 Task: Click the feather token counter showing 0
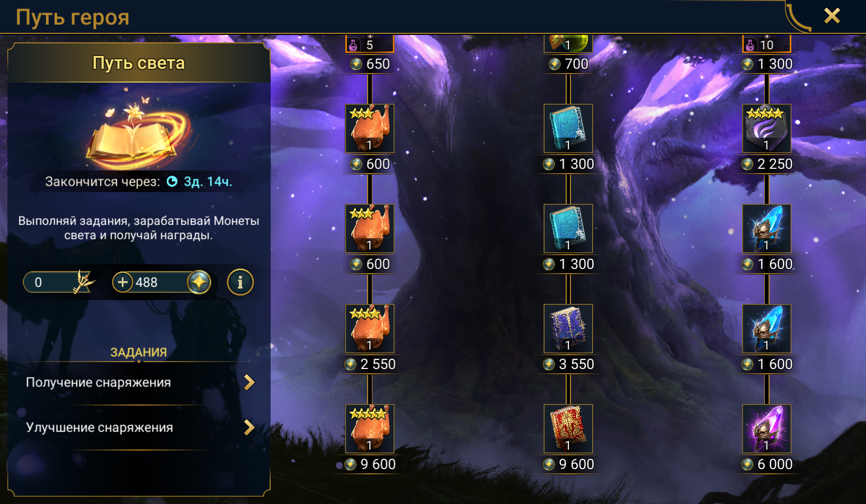click(58, 282)
